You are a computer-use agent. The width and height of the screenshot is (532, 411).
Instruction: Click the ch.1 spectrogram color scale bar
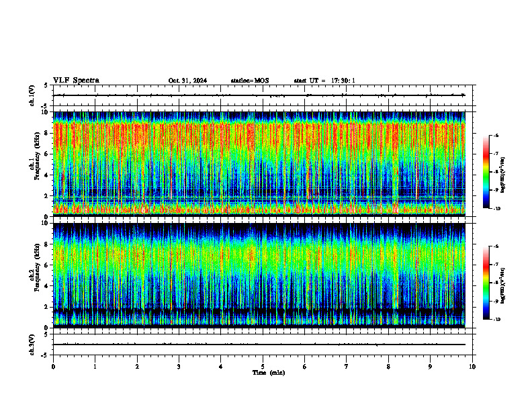486,172
